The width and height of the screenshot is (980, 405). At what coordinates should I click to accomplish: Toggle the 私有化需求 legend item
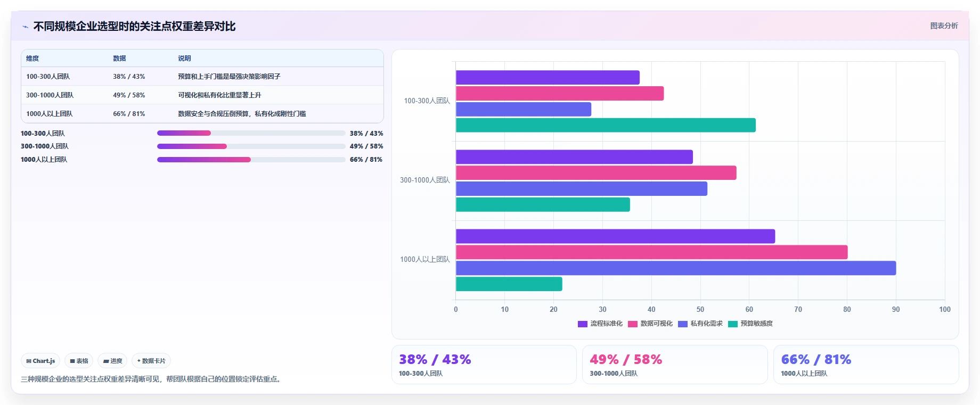click(700, 324)
